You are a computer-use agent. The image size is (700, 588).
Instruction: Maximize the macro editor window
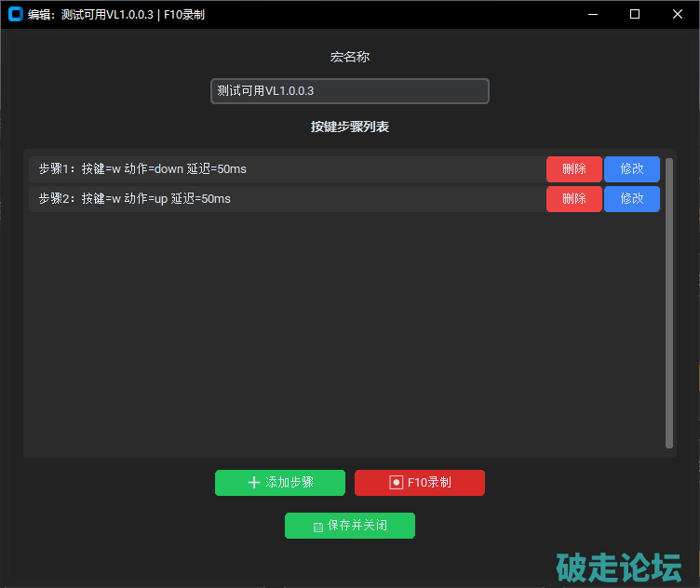point(635,14)
